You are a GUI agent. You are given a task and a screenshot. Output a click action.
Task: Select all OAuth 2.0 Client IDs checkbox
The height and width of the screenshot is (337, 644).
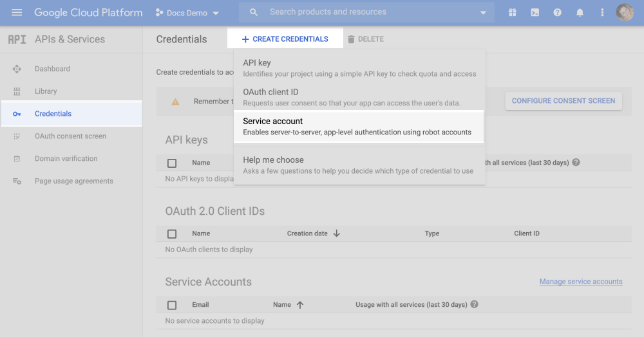point(172,233)
